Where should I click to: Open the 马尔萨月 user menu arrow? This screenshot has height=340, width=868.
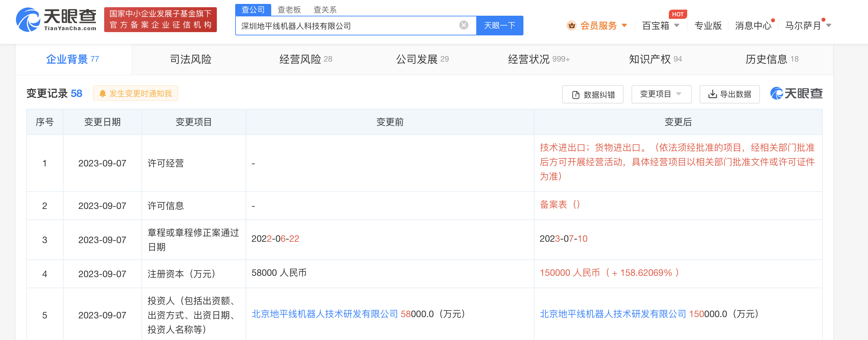[x=829, y=26]
